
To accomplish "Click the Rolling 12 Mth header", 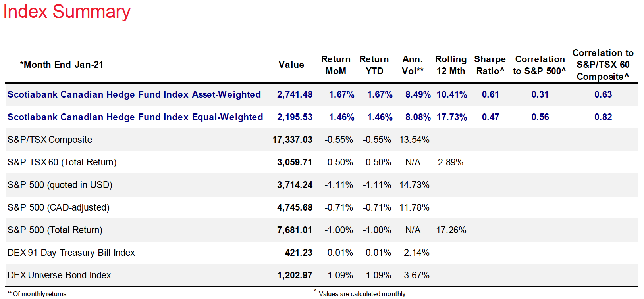I will (451, 65).
